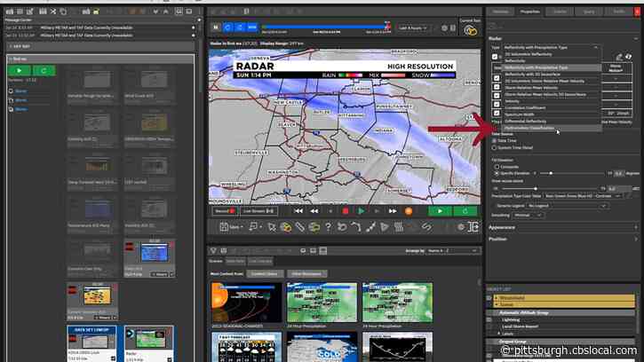The width and height of the screenshot is (644, 362).
Task: Click the Other Resources filter button
Action: (306, 273)
